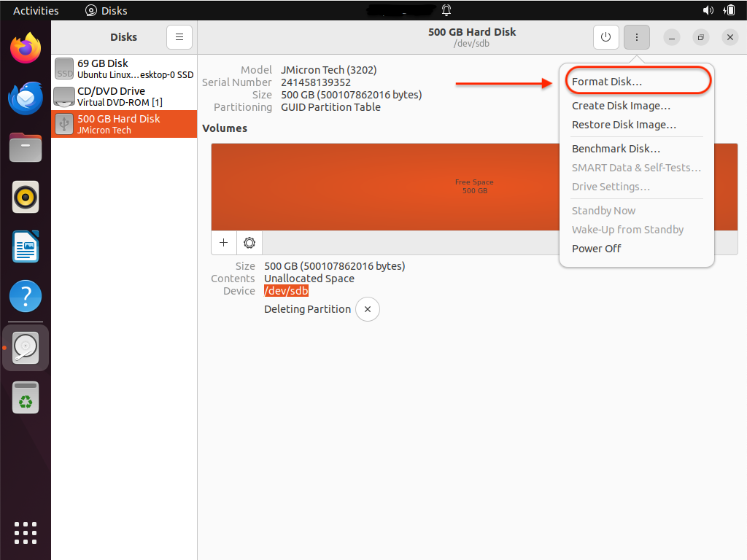Viewport: 747px width, 560px height.
Task: Select Restore Disk Image… option
Action: point(624,125)
